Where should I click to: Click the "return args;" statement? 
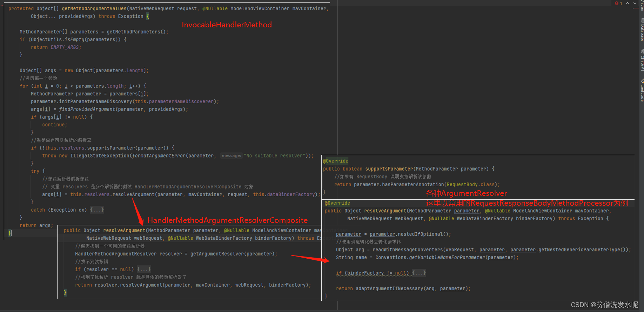pyautogui.click(x=36, y=225)
